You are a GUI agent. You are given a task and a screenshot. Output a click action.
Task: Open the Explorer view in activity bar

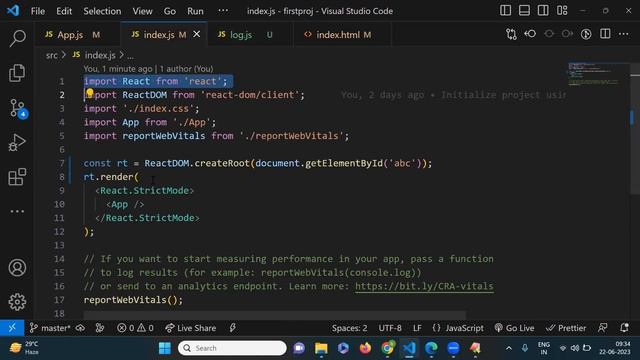pyautogui.click(x=17, y=73)
